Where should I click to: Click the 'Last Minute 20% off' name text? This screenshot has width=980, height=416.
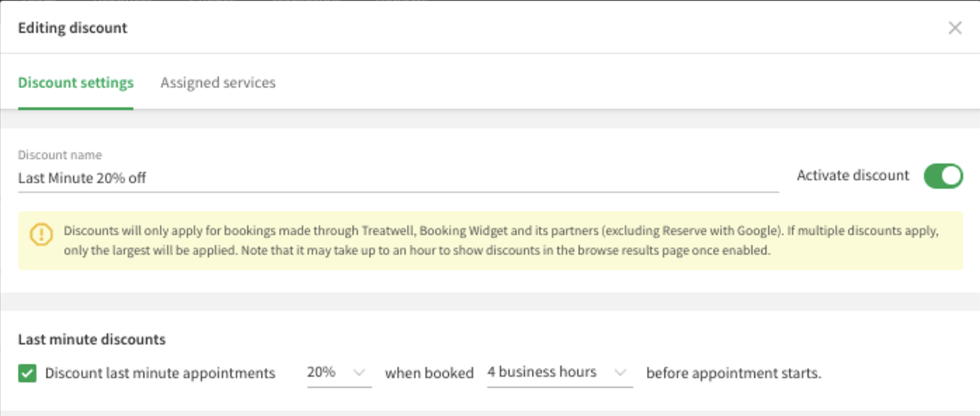click(x=82, y=178)
